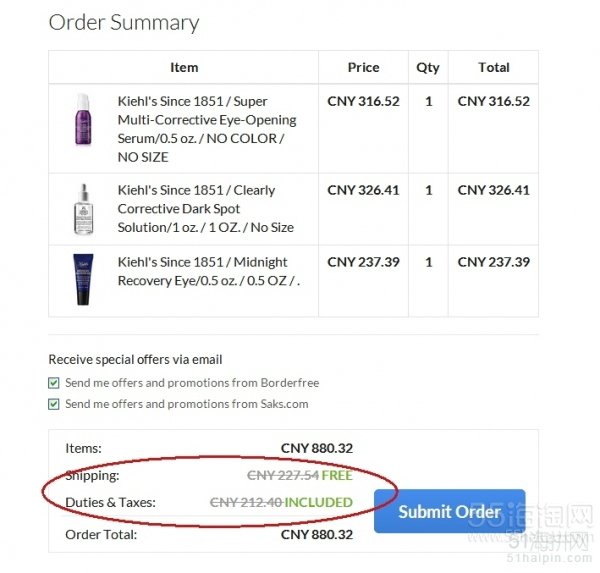Viewport: 600px width, 573px height.
Task: Click the Midnight Recovery Eye tube image
Action: point(83,280)
